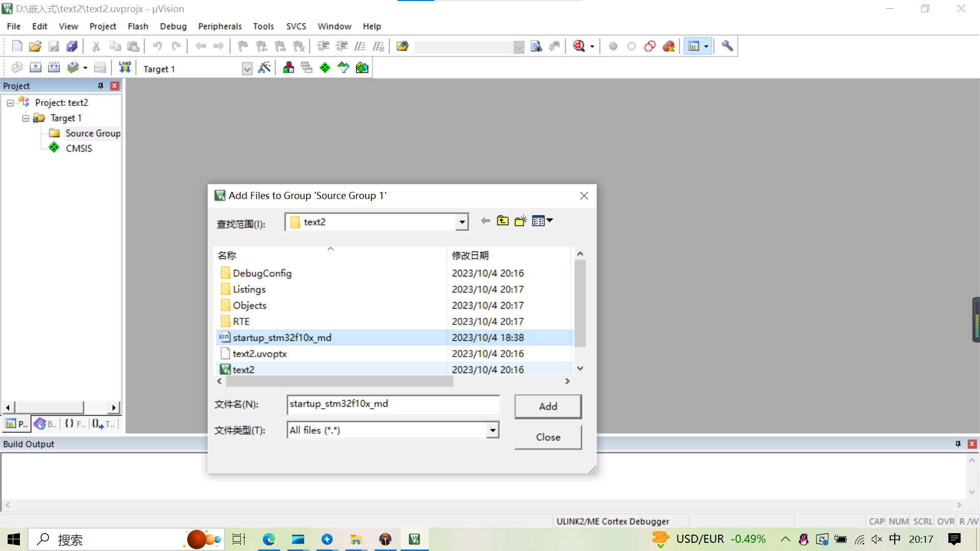Switch to the Books tab in Project panel
The height and width of the screenshot is (551, 980).
click(x=45, y=424)
